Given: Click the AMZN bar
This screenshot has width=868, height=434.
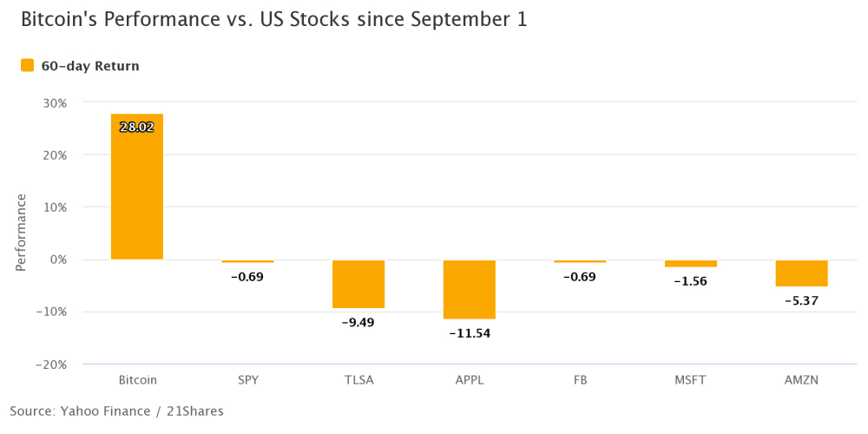Looking at the screenshot, I should 801,273.
